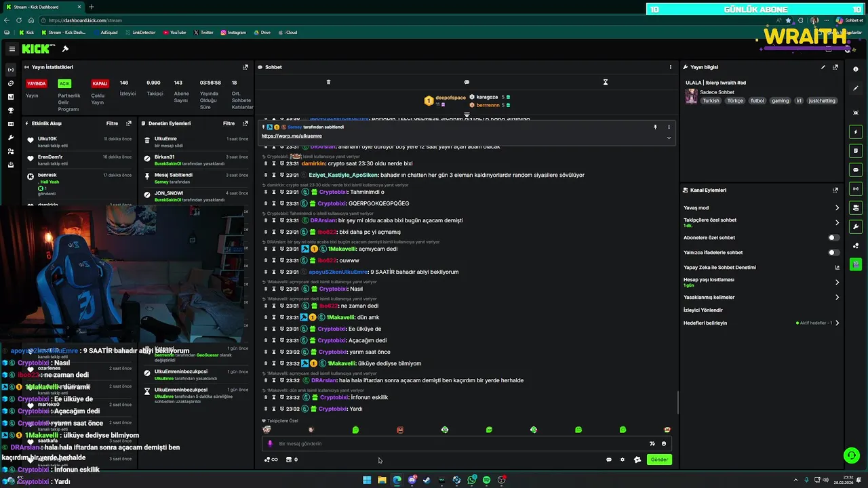Open the analytics chart icon in left sidebar

[10, 97]
